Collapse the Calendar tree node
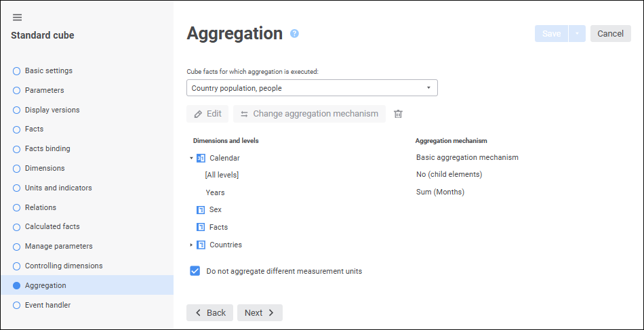644x330 pixels. pyautogui.click(x=191, y=158)
